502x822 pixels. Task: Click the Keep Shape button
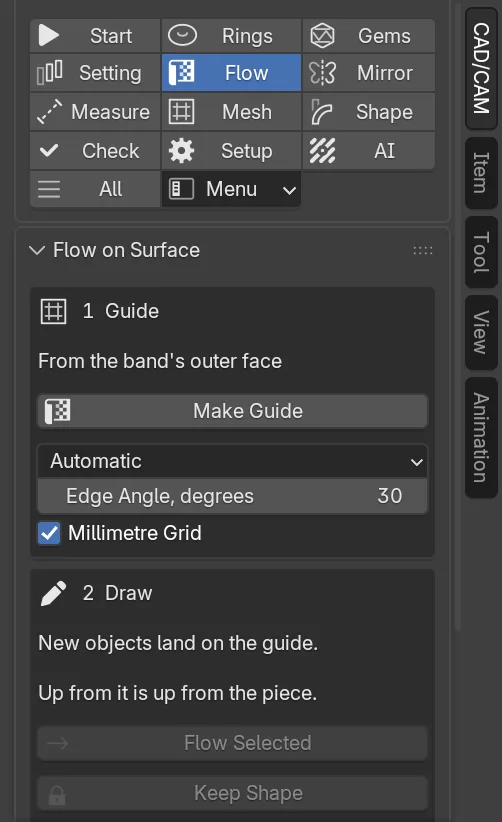click(x=233, y=793)
